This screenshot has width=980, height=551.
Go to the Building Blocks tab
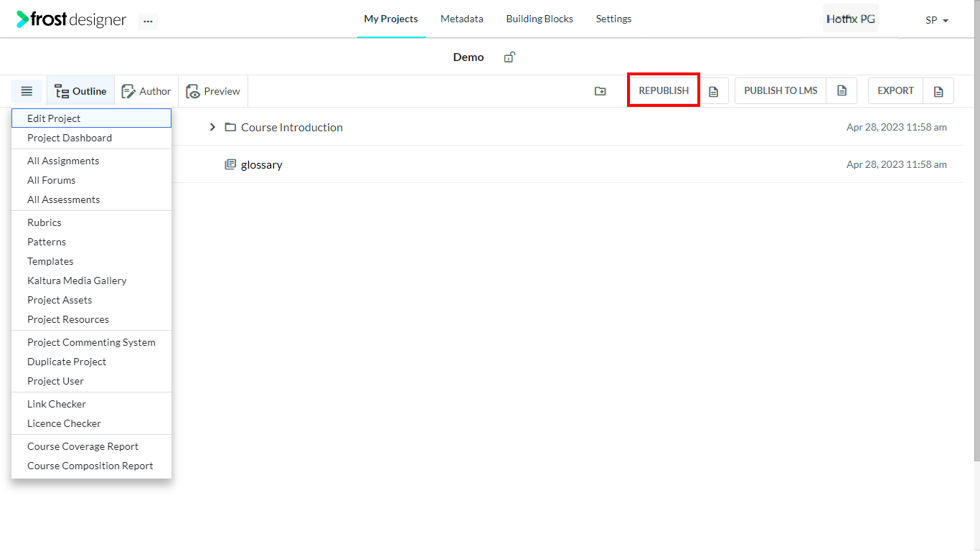click(x=540, y=19)
